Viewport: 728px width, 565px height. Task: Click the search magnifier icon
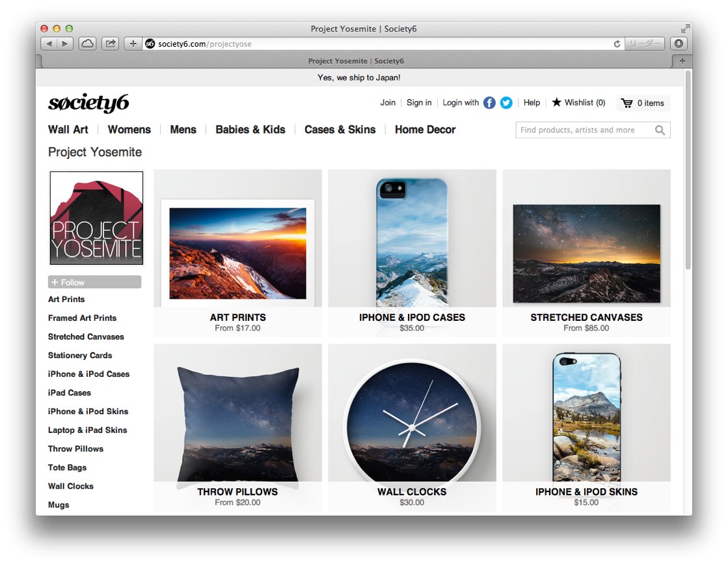coord(660,130)
